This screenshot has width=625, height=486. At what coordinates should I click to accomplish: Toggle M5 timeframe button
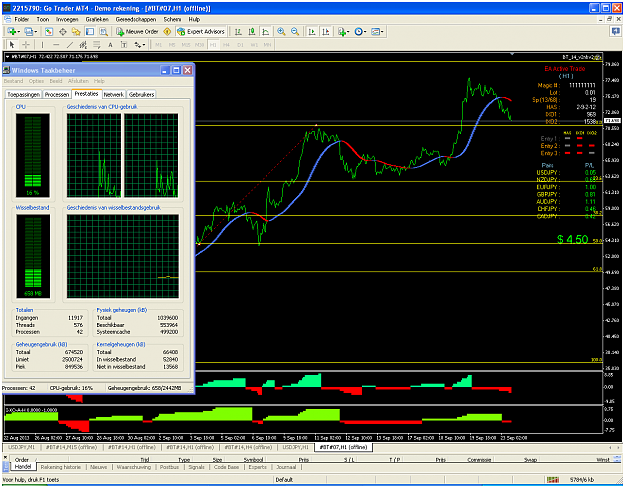(x=172, y=45)
